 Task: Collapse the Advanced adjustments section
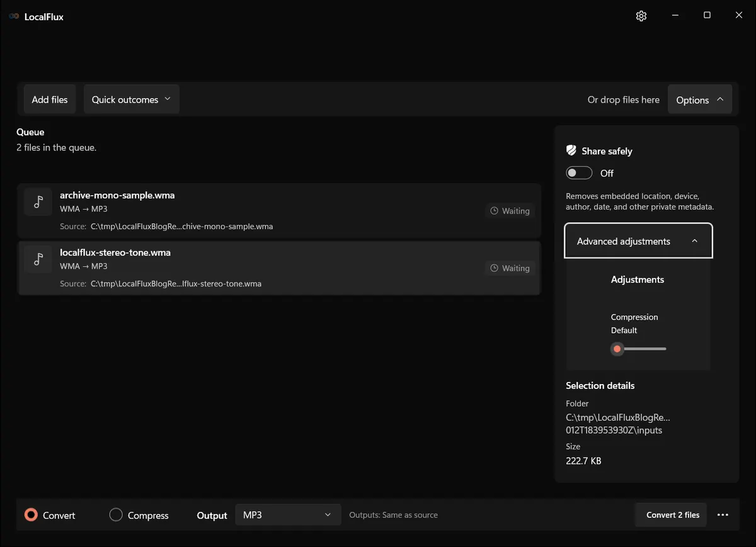(638, 241)
